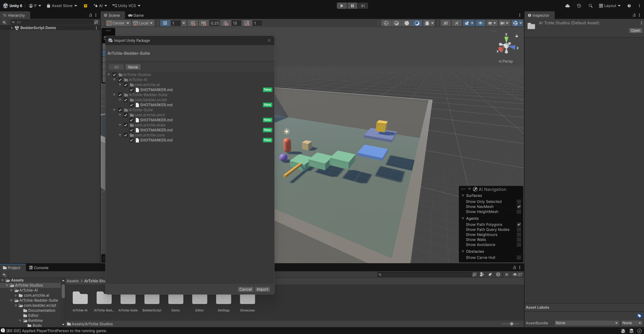Image resolution: width=644 pixels, height=334 pixels.
Task: Open the account P menu
Action: [x=35, y=6]
